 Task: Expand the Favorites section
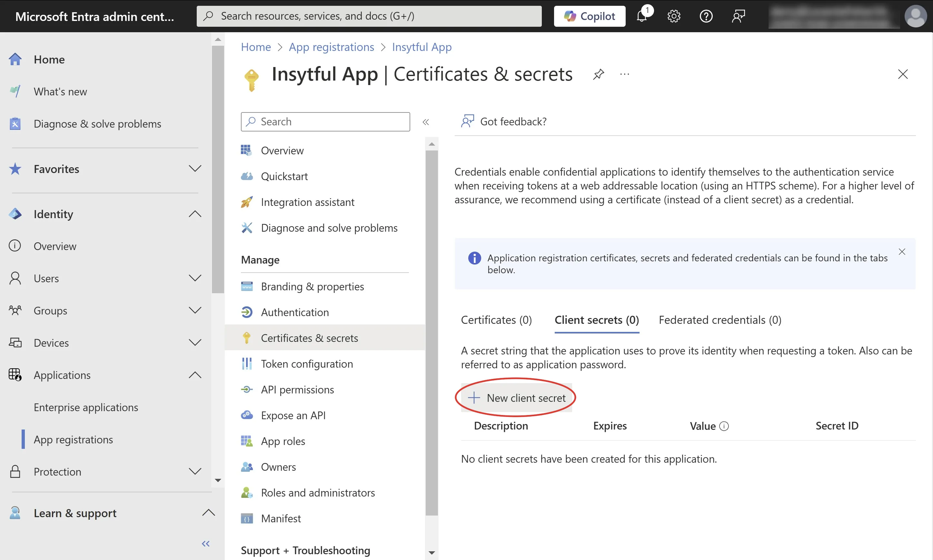[195, 169]
